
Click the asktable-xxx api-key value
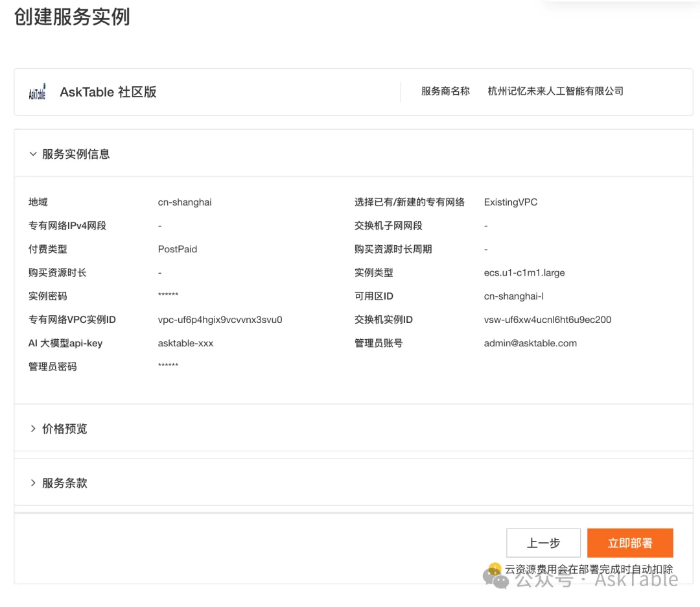(x=185, y=343)
